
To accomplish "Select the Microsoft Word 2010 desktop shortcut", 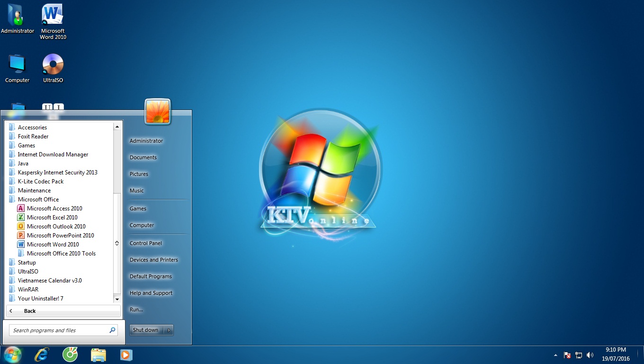I will (x=53, y=22).
